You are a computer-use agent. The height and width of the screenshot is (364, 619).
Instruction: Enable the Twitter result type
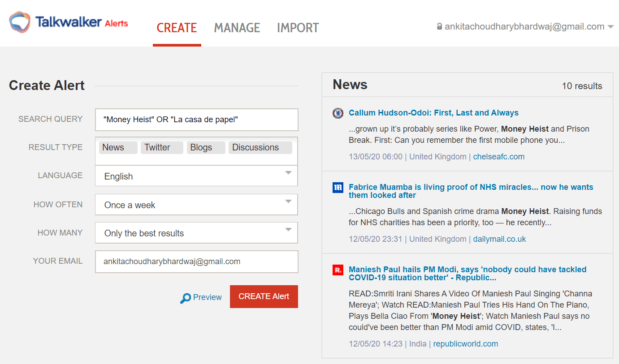click(x=162, y=147)
